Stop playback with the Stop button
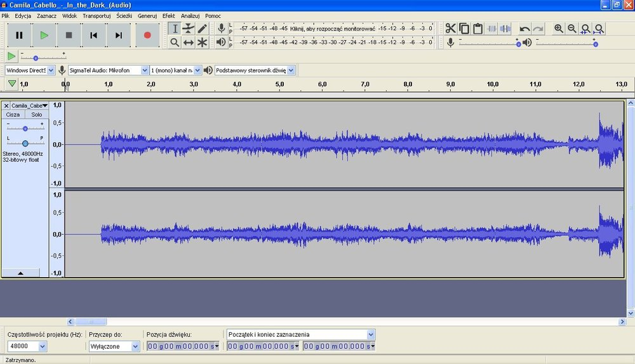Image resolution: width=635 pixels, height=364 pixels. [x=69, y=35]
